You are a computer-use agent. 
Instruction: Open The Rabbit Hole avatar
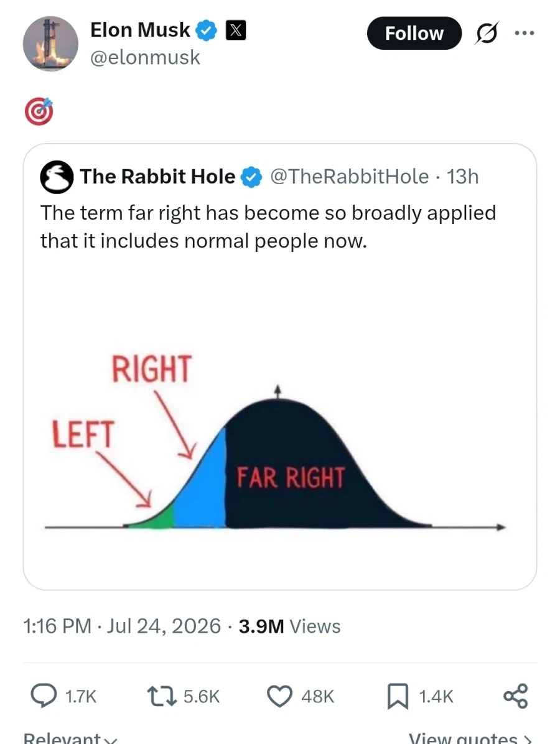tap(57, 177)
